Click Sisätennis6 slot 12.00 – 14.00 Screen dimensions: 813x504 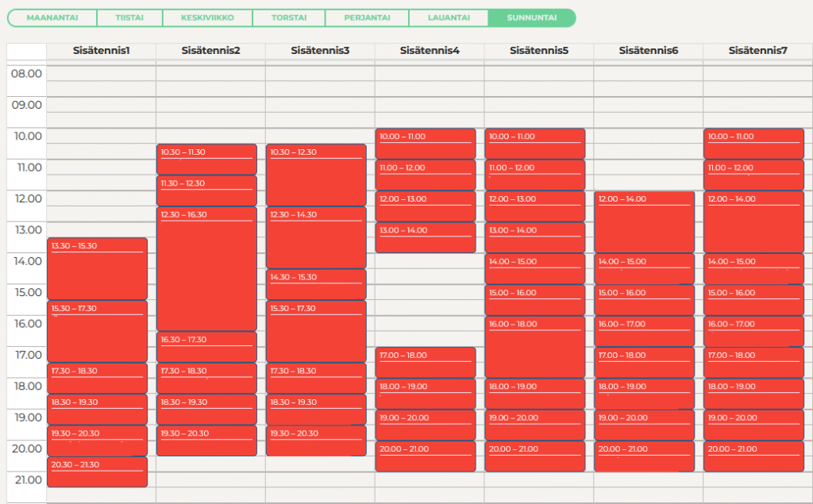(x=644, y=221)
